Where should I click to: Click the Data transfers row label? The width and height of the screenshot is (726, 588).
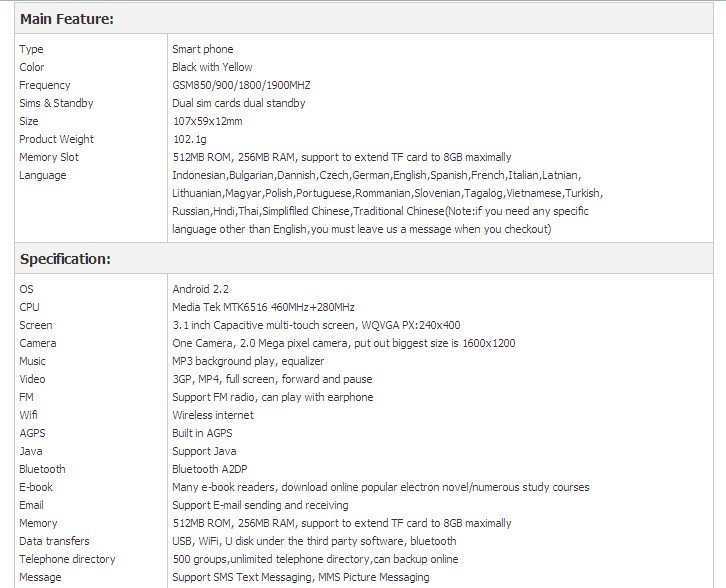click(54, 541)
